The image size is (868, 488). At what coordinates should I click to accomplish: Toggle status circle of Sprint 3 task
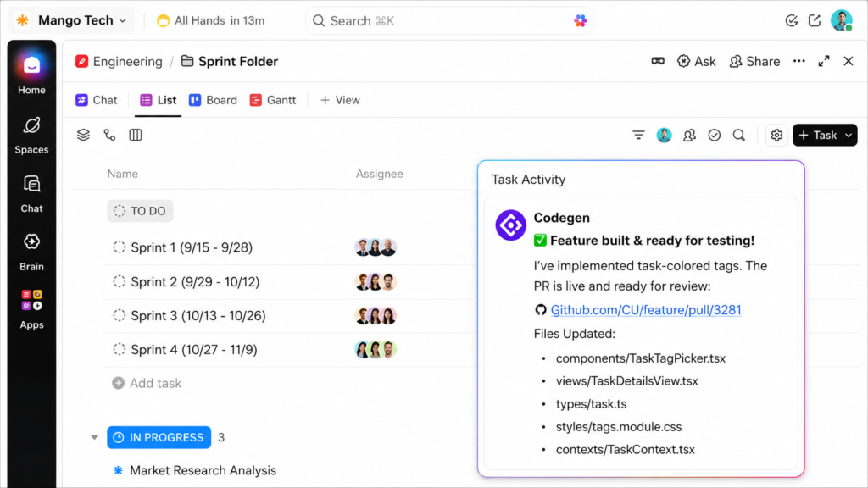click(119, 315)
